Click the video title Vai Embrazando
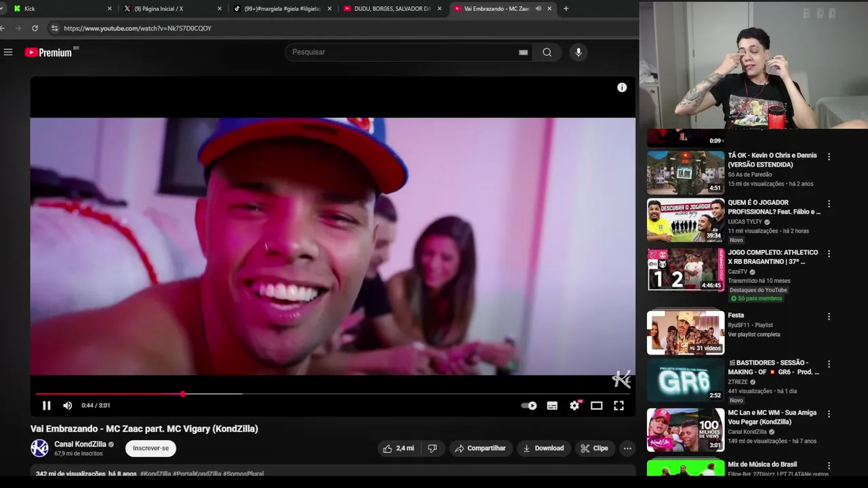 pyautogui.click(x=144, y=429)
